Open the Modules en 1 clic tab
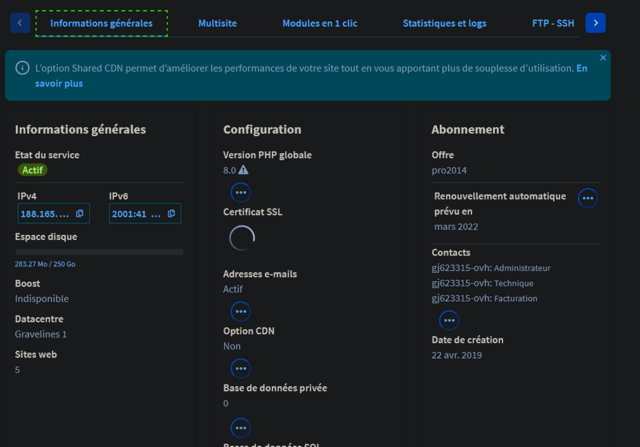 [320, 23]
